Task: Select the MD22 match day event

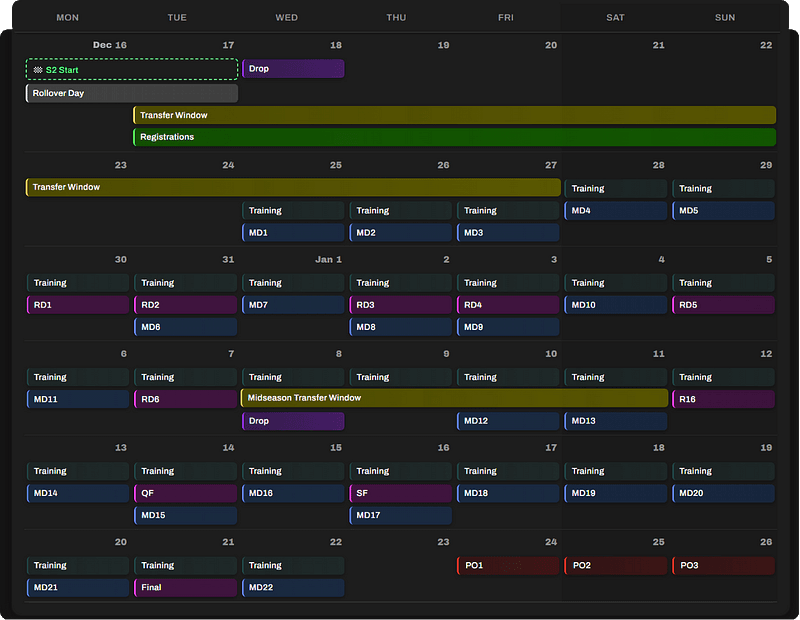Action: 293,587
